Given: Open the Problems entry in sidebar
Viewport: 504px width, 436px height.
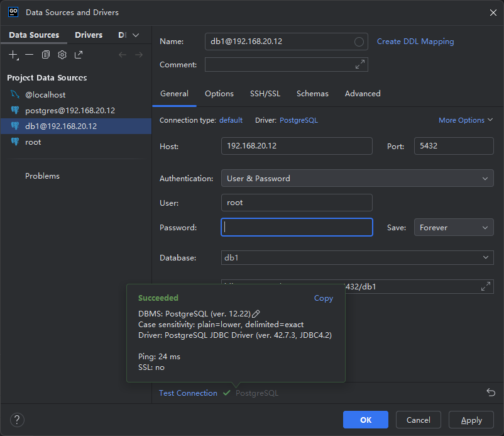Looking at the screenshot, I should point(43,176).
